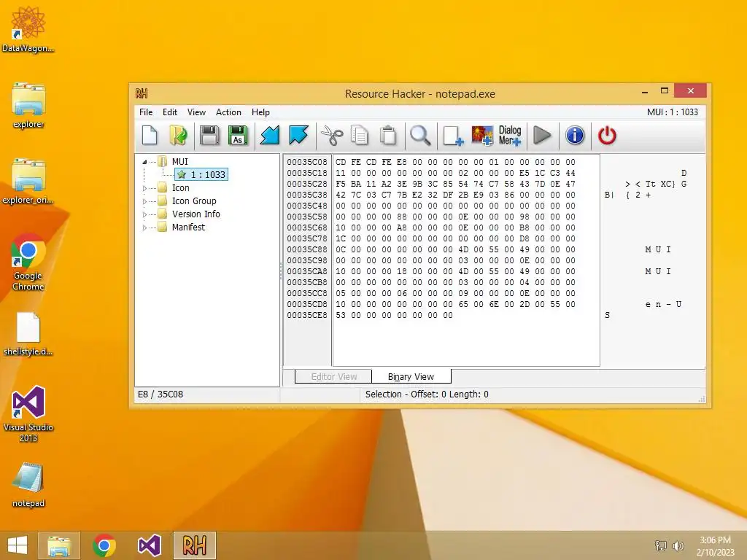
Task: Click the Export resource arrow icon
Action: pos(298,135)
